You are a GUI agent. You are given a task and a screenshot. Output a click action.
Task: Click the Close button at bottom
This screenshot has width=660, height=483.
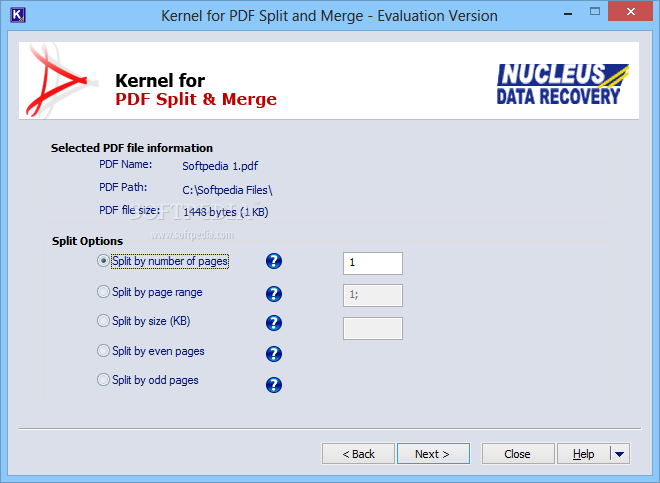coord(518,454)
